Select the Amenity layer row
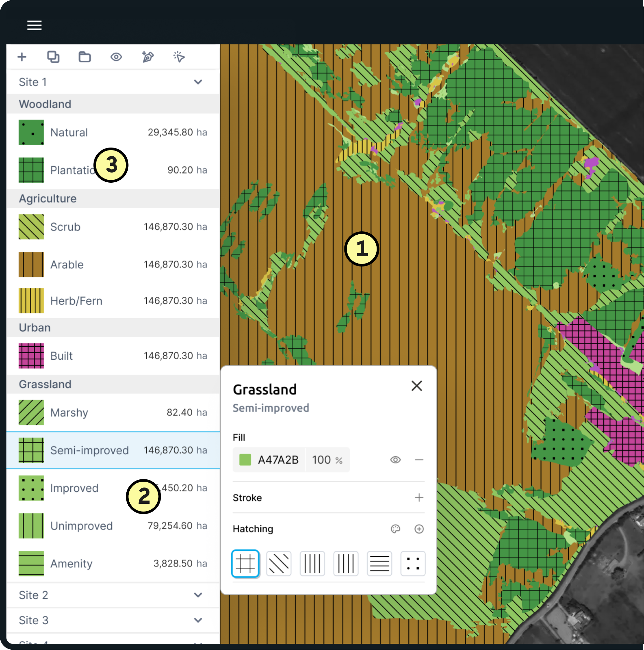 113,564
